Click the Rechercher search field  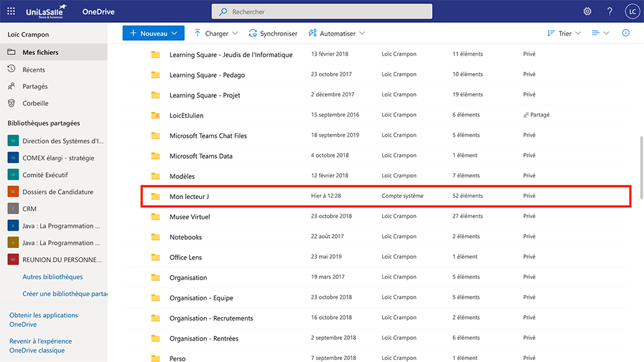click(321, 11)
